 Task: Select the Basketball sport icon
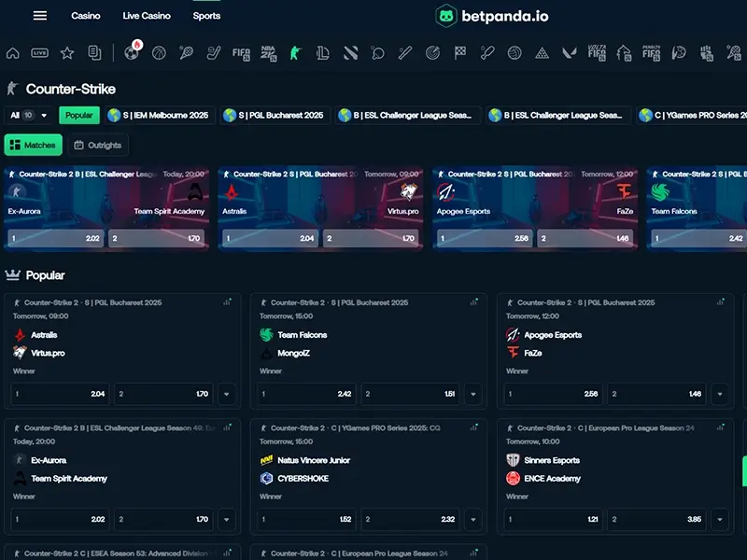[x=159, y=53]
